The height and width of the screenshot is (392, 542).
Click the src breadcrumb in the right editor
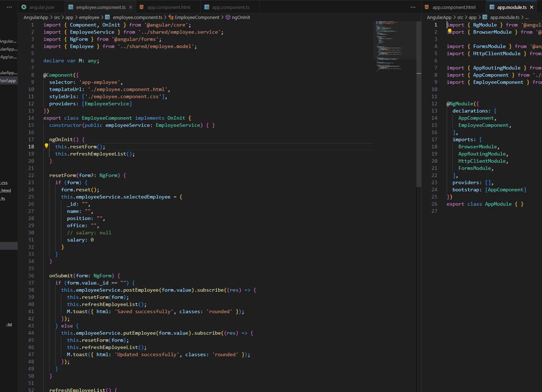[460, 17]
